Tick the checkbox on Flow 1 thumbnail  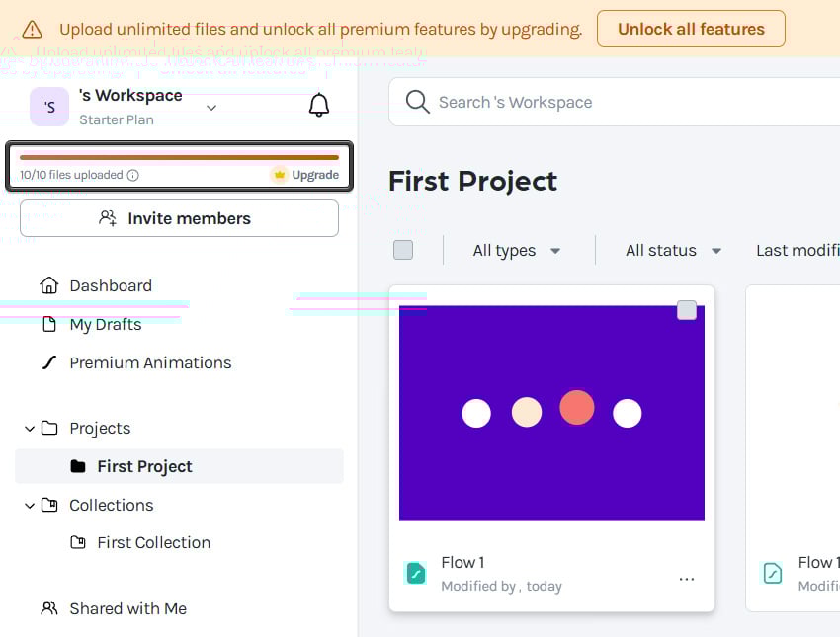point(687,310)
